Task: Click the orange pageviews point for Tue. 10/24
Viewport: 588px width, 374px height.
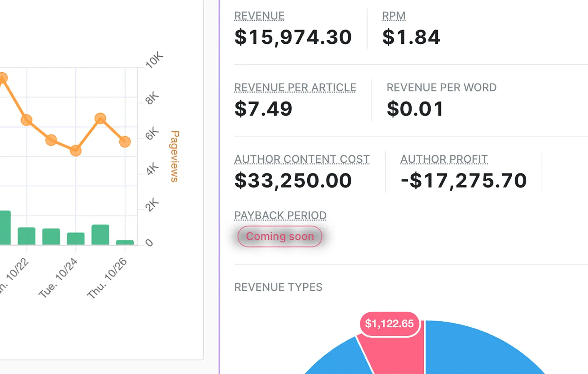Action: coord(76,151)
